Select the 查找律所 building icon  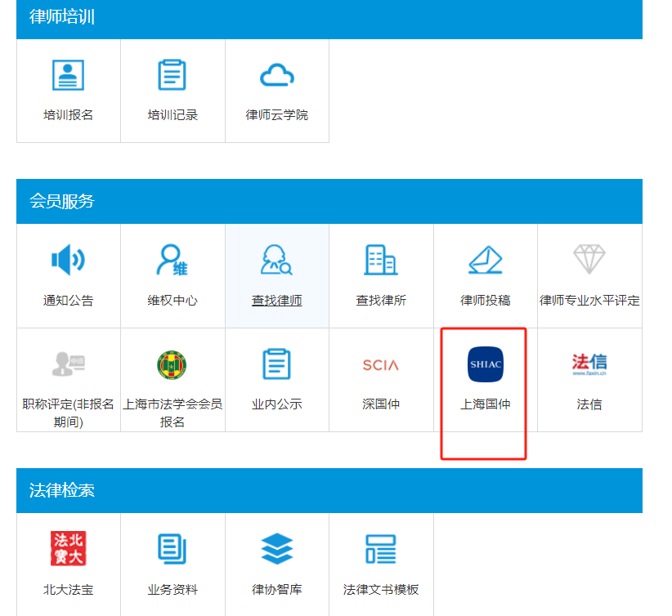(381, 261)
